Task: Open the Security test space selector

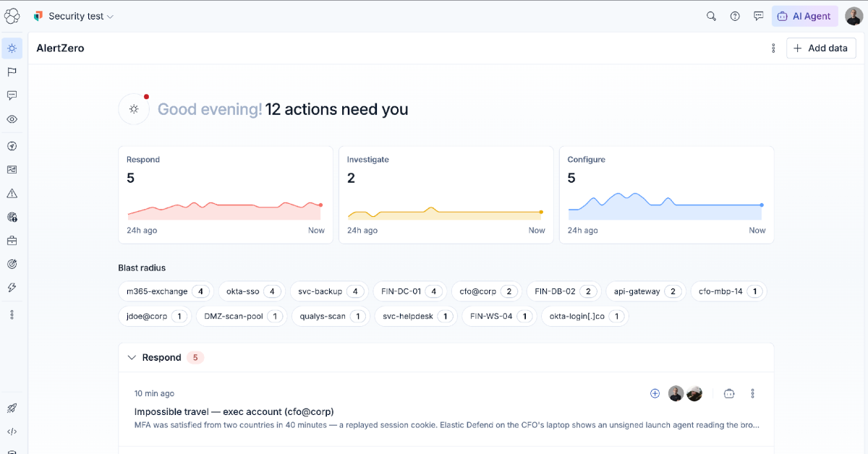Action: (x=74, y=16)
